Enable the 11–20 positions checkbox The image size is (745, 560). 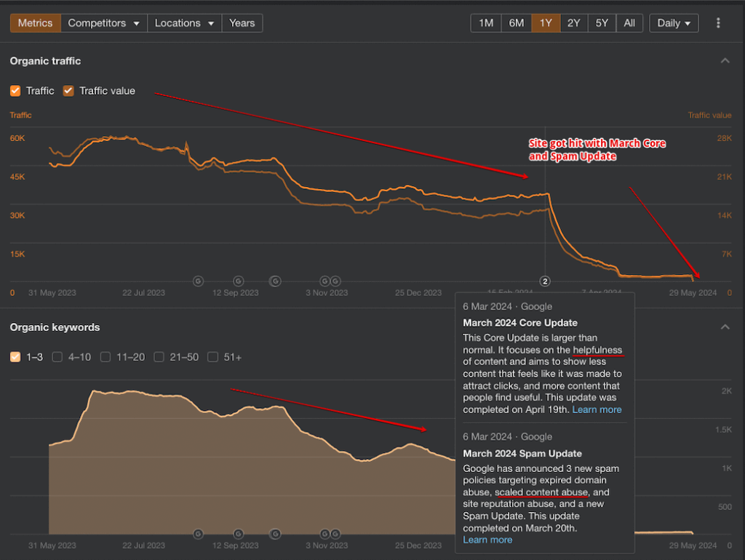[x=105, y=356]
